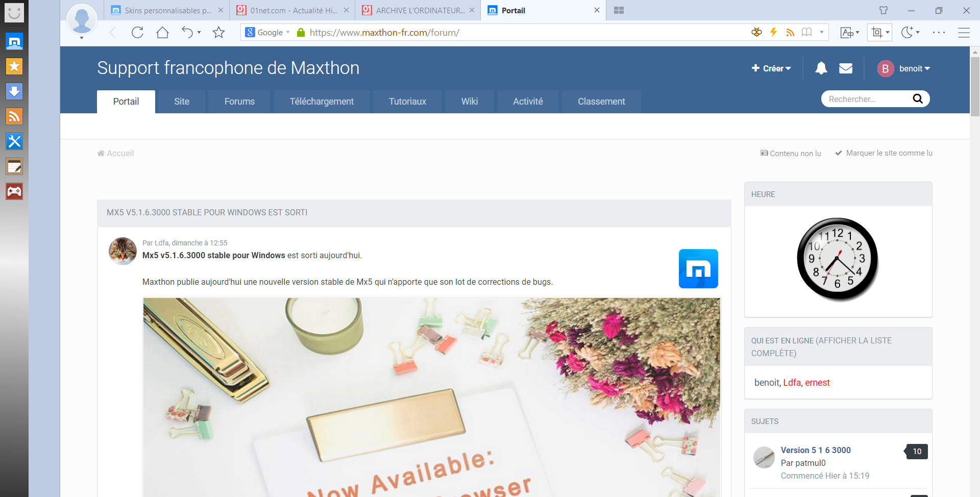Go back with the back arrow
The height and width of the screenshot is (497, 980).
pos(113,33)
